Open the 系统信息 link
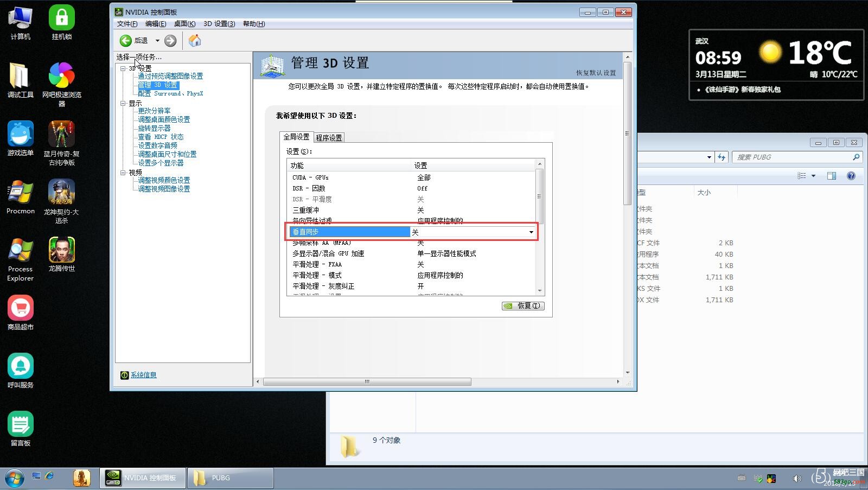 coord(143,375)
